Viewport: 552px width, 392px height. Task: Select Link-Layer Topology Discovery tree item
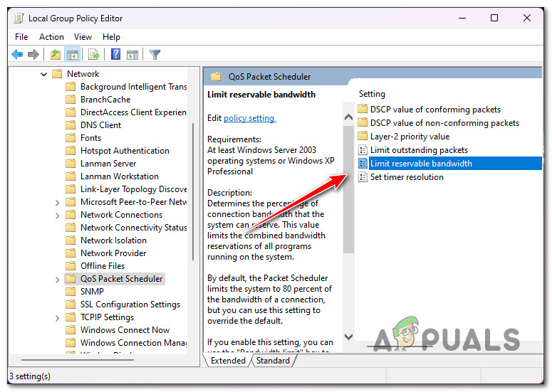(133, 189)
